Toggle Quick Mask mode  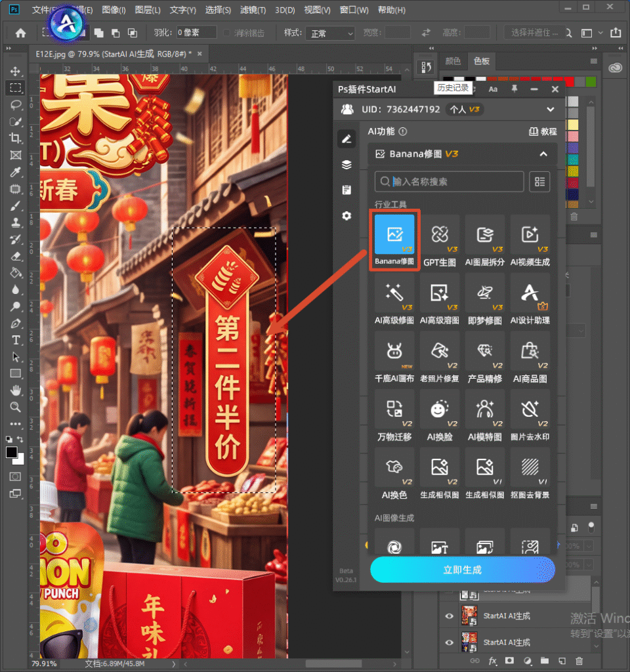point(16,476)
